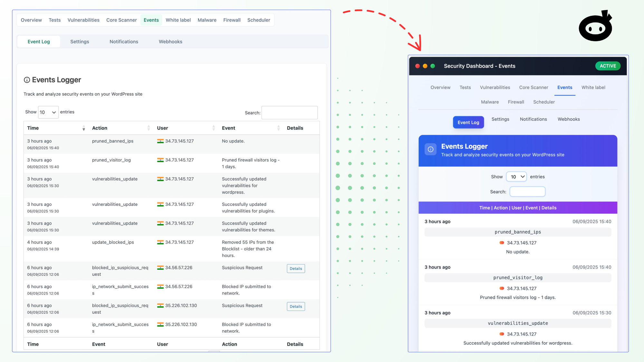The width and height of the screenshot is (644, 362).
Task: Click the info icon in blue Events Logger banner
Action: 431,149
